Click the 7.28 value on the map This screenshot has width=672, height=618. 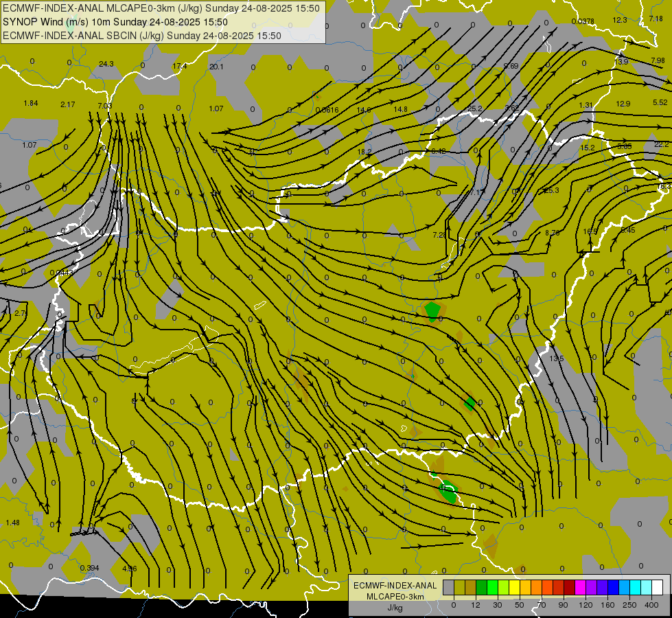[440, 235]
